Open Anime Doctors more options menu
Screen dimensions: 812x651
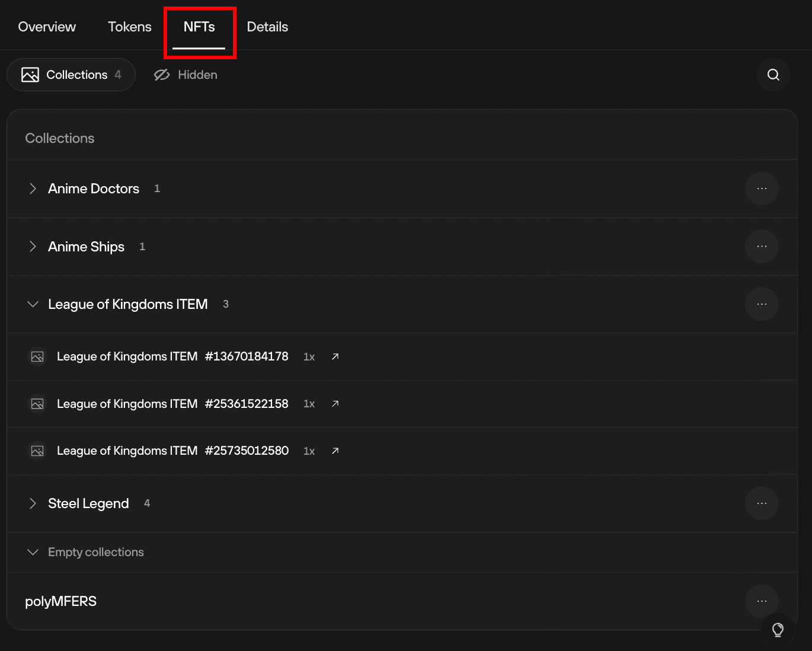point(762,189)
